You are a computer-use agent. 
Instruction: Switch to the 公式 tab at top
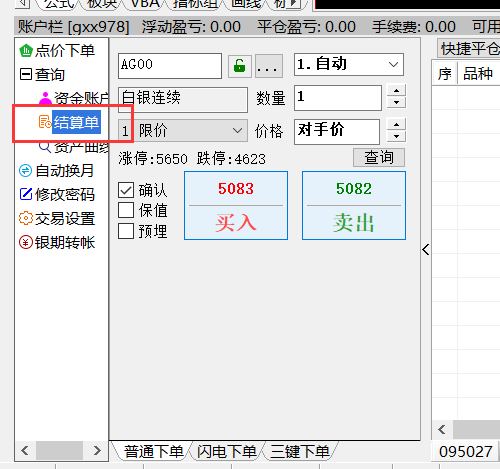(59, 4)
